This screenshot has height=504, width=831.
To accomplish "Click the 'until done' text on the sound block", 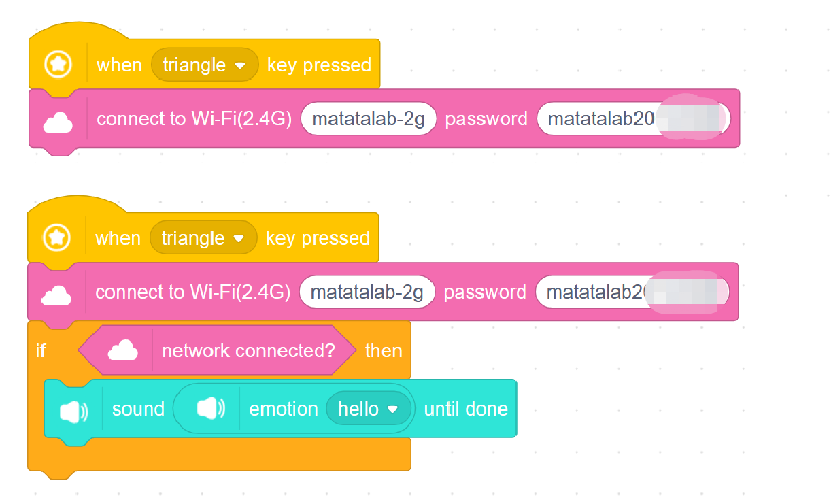I will (466, 409).
